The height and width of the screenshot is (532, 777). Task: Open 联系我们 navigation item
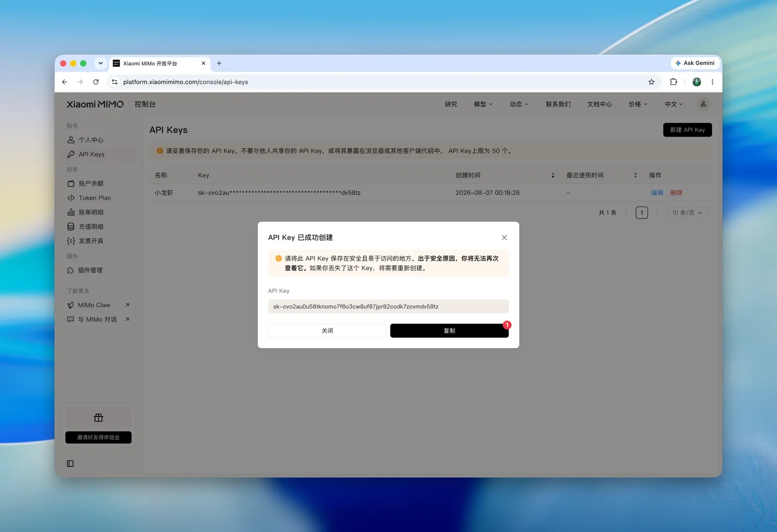coord(558,104)
